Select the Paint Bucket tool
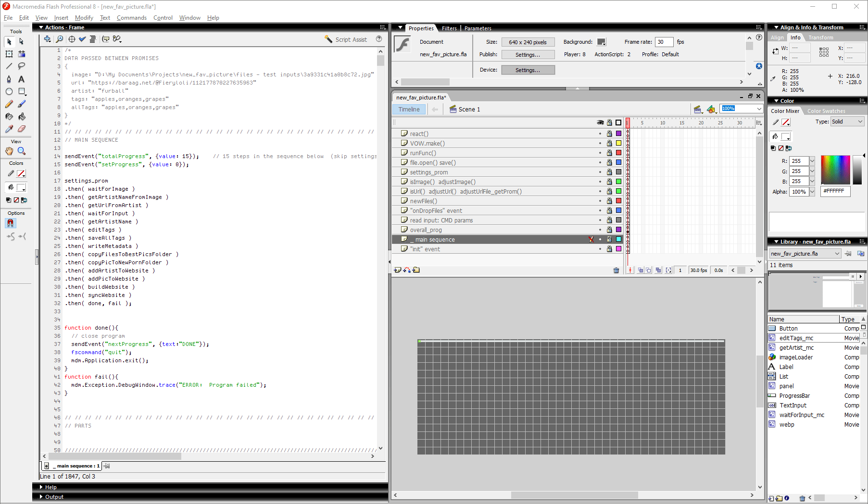Screen dimensions: 868x504 21,116
